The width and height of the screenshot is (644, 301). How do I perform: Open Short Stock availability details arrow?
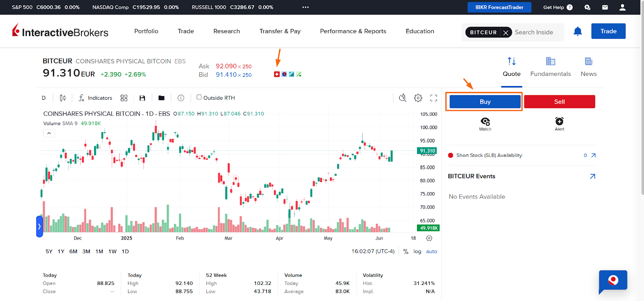(593, 156)
